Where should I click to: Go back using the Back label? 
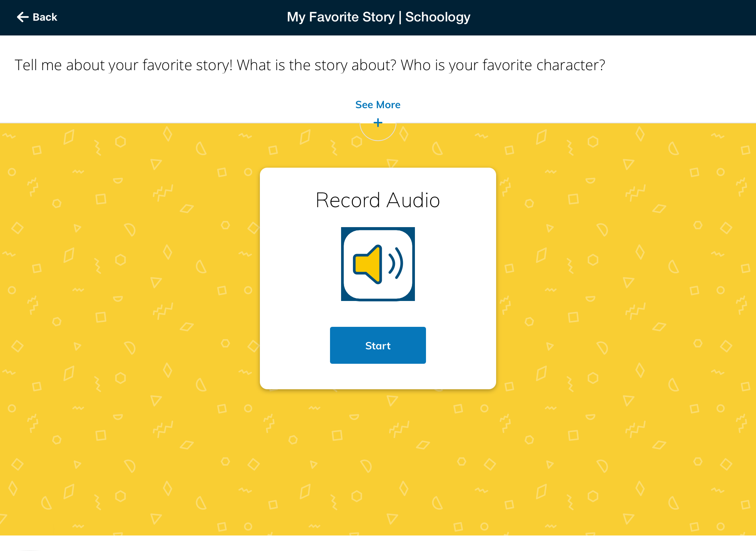45,17
